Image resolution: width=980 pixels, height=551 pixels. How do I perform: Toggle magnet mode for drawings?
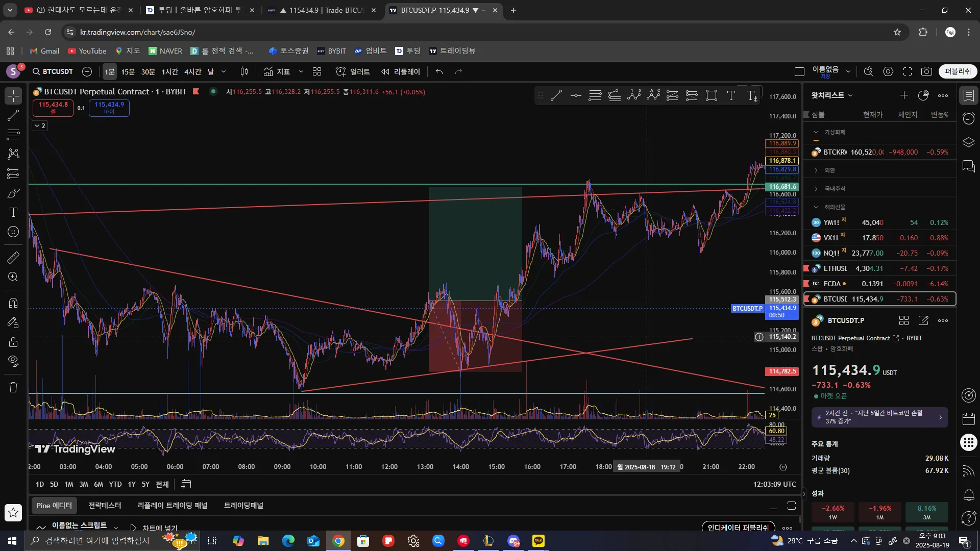(13, 303)
